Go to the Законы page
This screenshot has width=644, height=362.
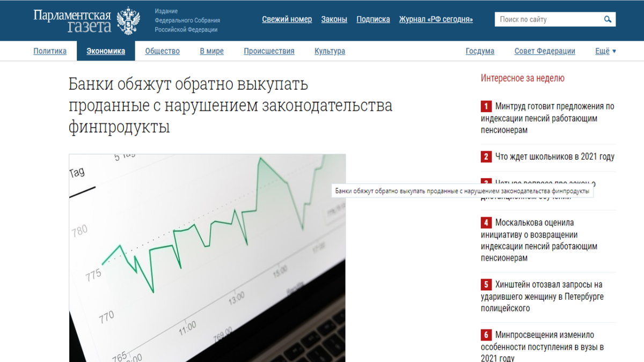(x=334, y=19)
